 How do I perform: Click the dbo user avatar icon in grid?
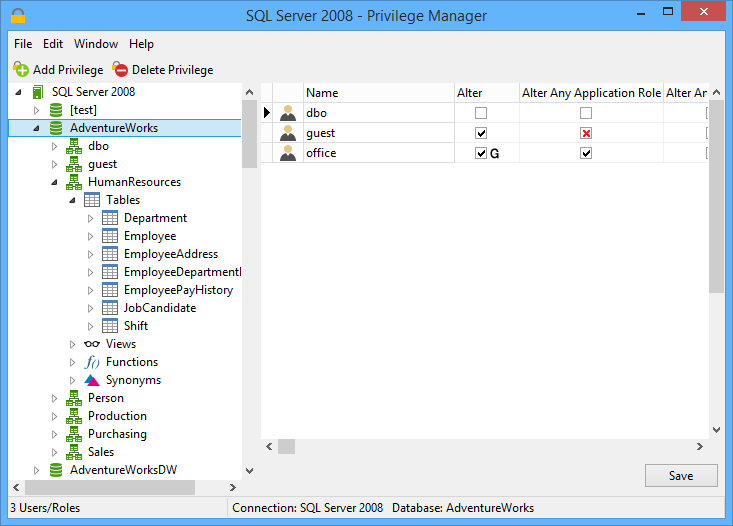pyautogui.click(x=288, y=113)
